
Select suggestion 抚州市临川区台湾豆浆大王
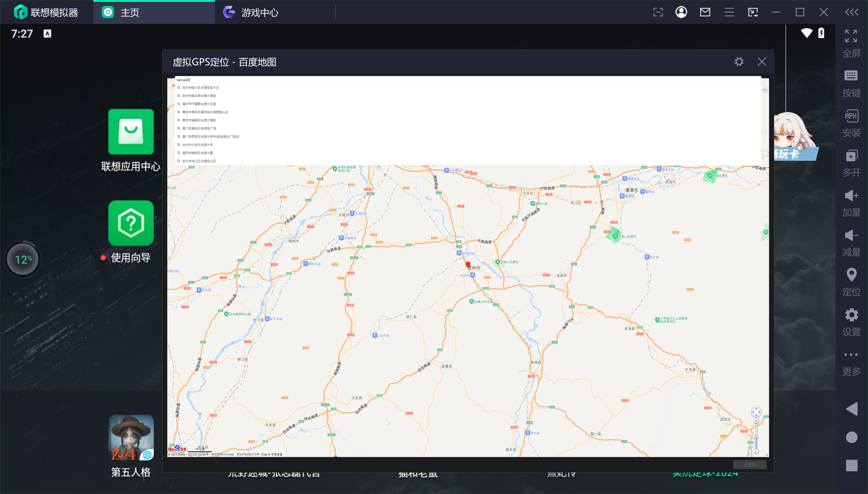[x=468, y=87]
